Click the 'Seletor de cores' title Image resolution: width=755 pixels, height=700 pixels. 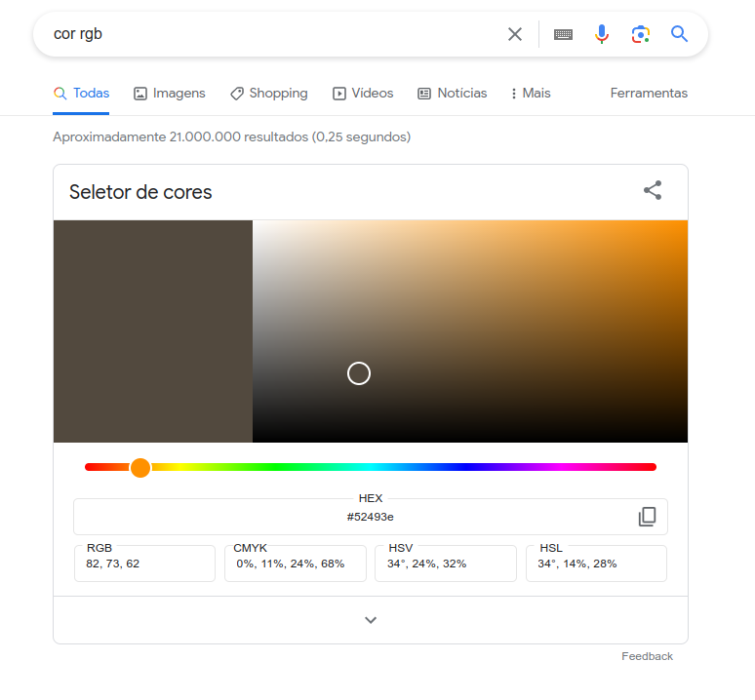click(140, 192)
